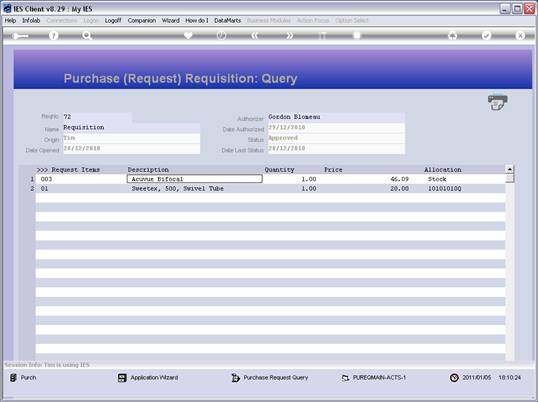Open the DataMarts menu
The width and height of the screenshot is (538, 402).
(x=227, y=21)
